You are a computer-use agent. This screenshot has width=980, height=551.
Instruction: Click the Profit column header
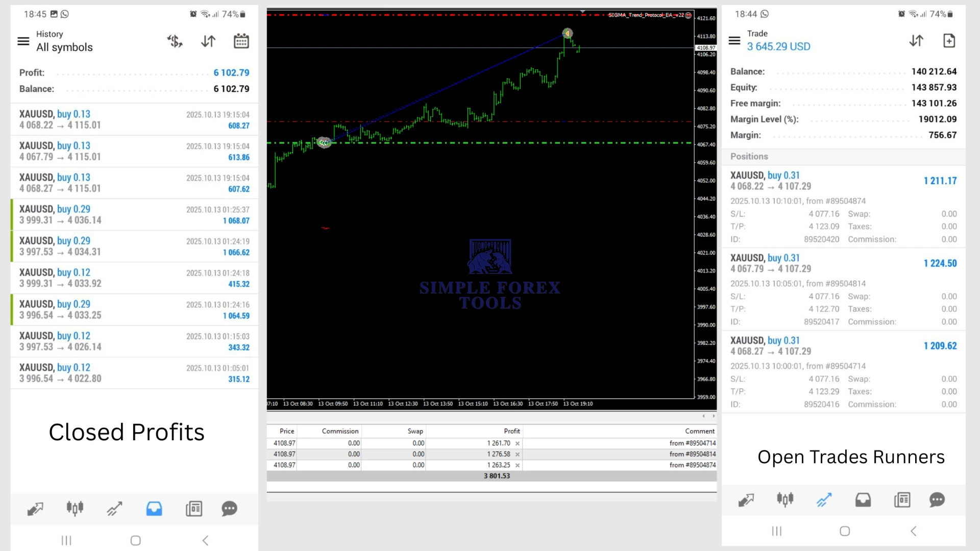pyautogui.click(x=511, y=431)
